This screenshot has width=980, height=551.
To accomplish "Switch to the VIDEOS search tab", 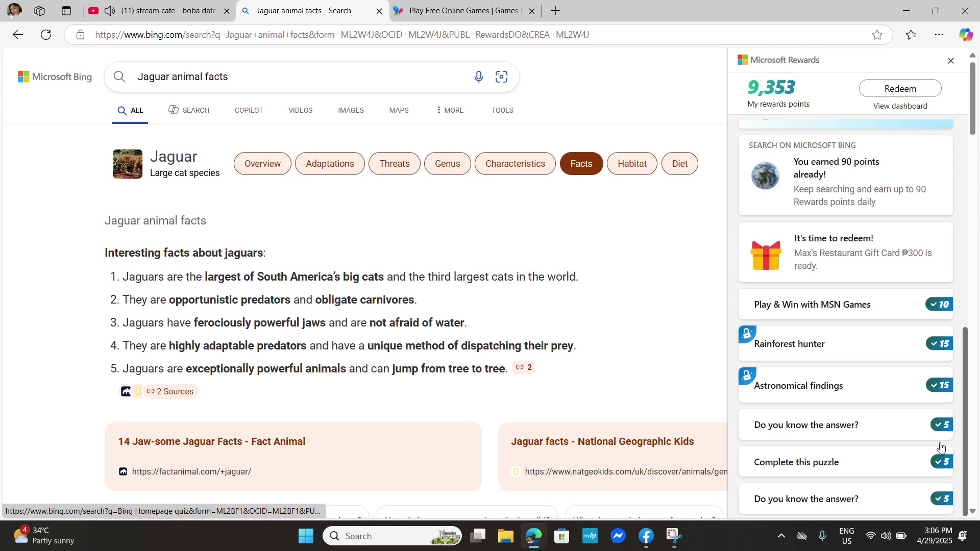I will (x=300, y=110).
